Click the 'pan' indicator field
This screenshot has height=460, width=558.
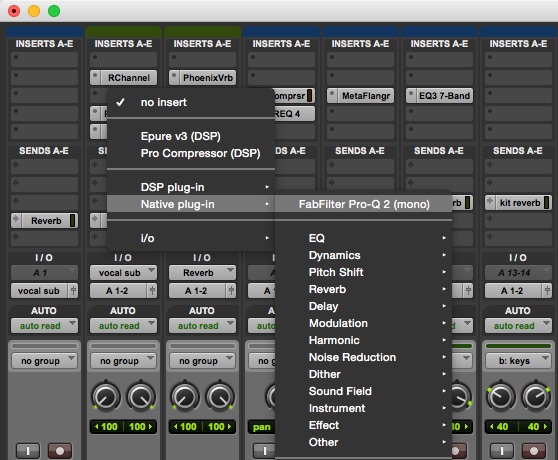(x=262, y=427)
